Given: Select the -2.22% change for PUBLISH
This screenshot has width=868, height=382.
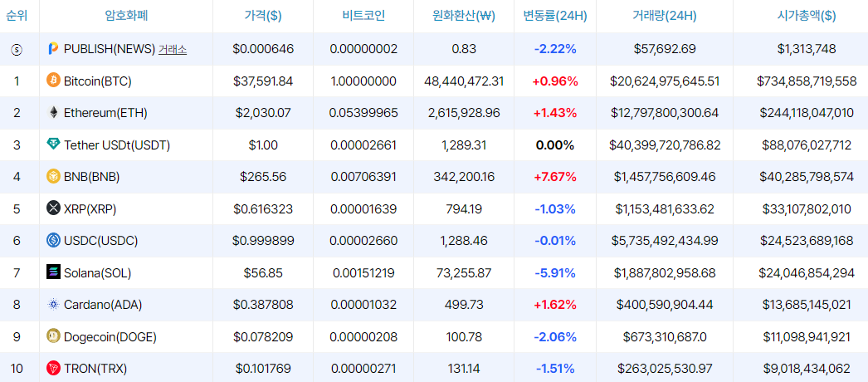Looking at the screenshot, I should coord(554,49).
